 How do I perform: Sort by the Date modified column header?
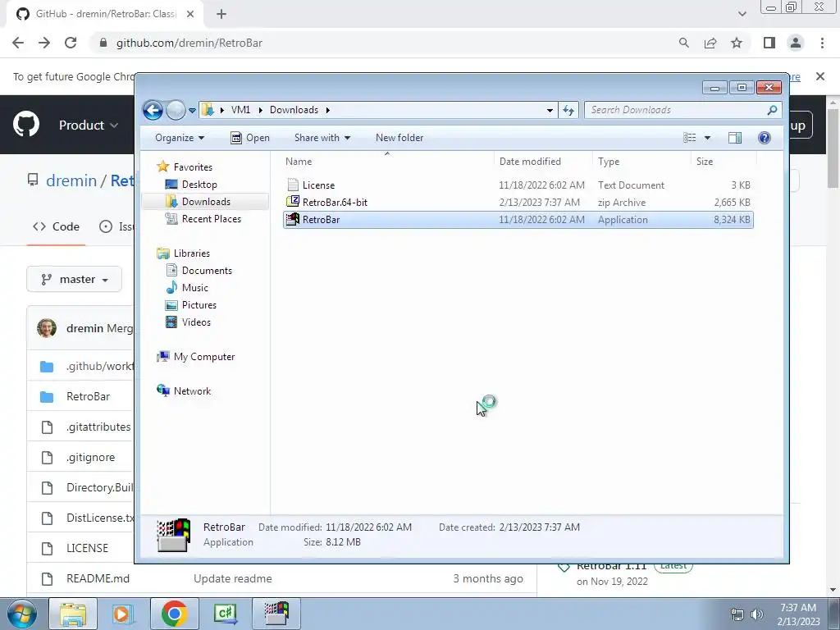tap(543, 162)
